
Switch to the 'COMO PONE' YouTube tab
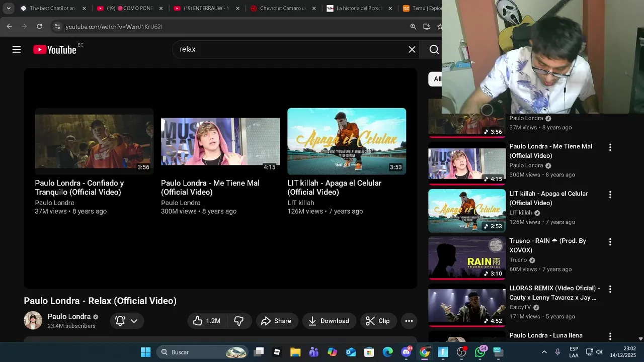[129, 9]
